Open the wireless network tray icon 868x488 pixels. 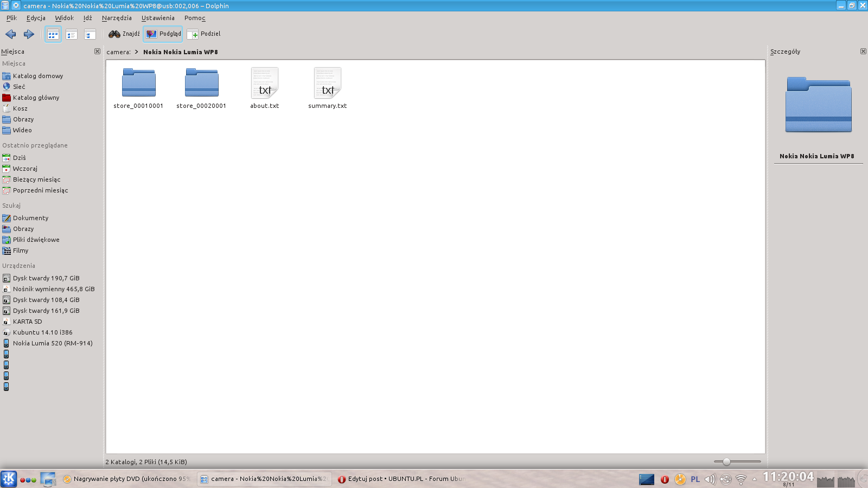pos(741,479)
